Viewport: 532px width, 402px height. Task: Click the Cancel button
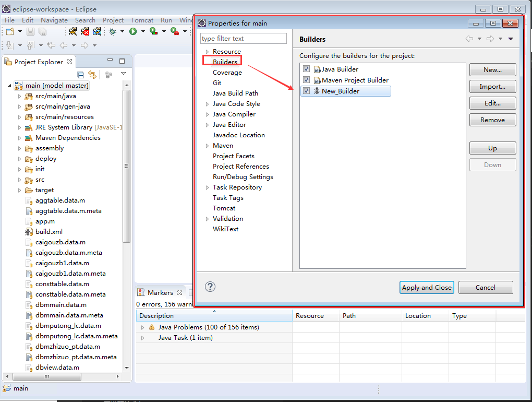[x=486, y=287]
